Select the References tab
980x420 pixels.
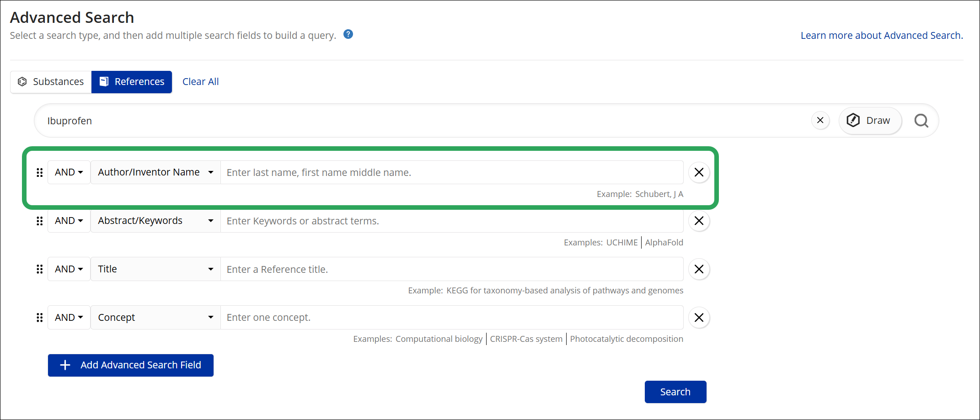132,82
